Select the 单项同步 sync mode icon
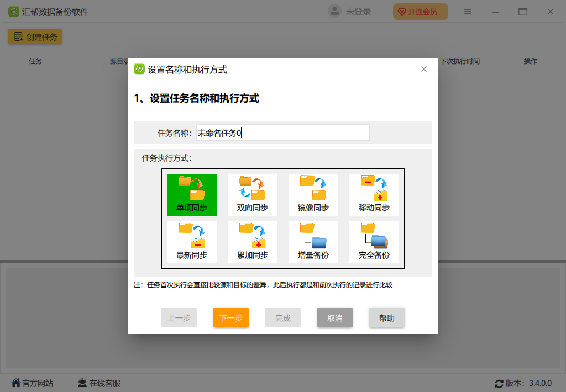The height and width of the screenshot is (392, 566). click(191, 194)
